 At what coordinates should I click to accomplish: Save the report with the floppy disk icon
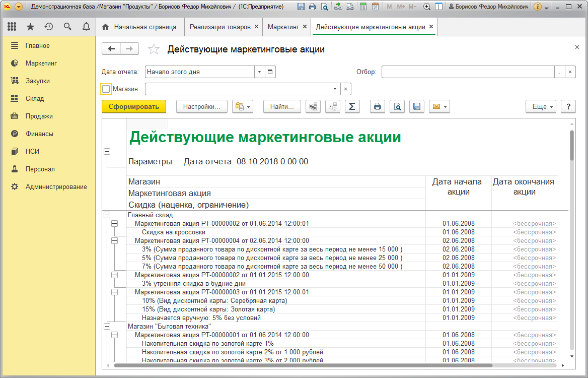tap(417, 107)
